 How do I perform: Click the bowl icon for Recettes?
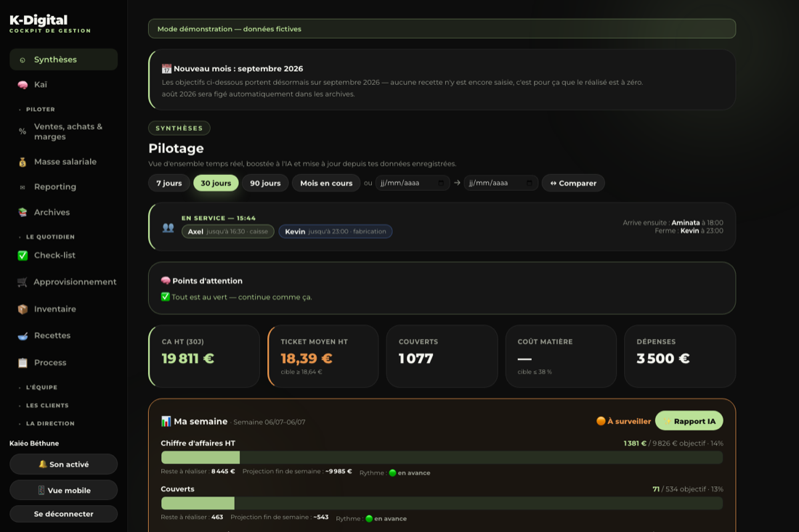[x=23, y=336]
